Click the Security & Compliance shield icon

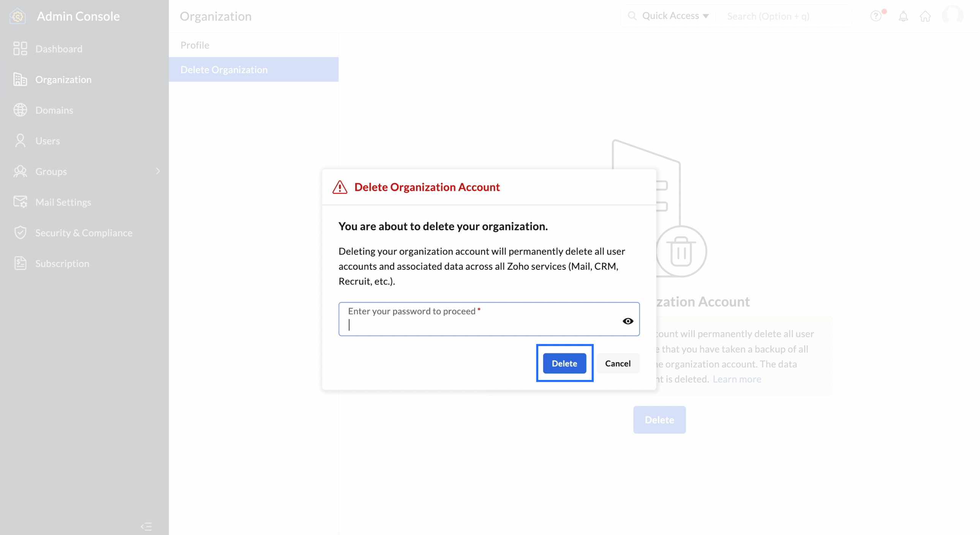(x=20, y=233)
